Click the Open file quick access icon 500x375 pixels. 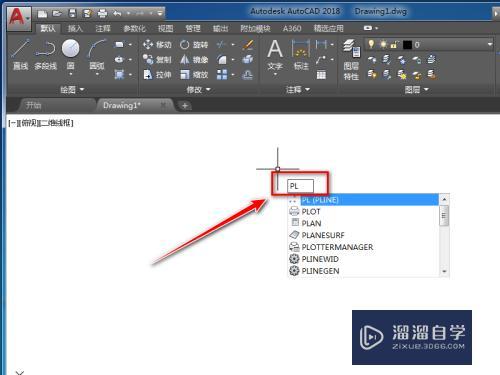pos(57,14)
